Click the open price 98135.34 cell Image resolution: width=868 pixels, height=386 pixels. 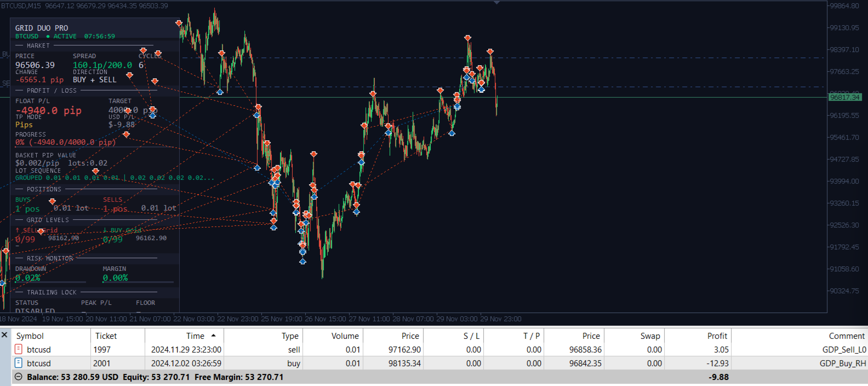click(x=404, y=363)
